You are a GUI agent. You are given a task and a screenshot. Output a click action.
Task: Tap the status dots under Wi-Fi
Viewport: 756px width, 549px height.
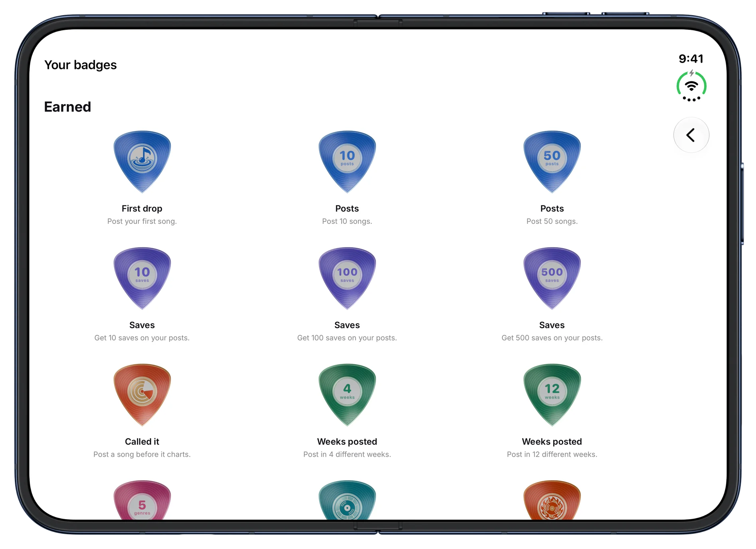pyautogui.click(x=691, y=99)
